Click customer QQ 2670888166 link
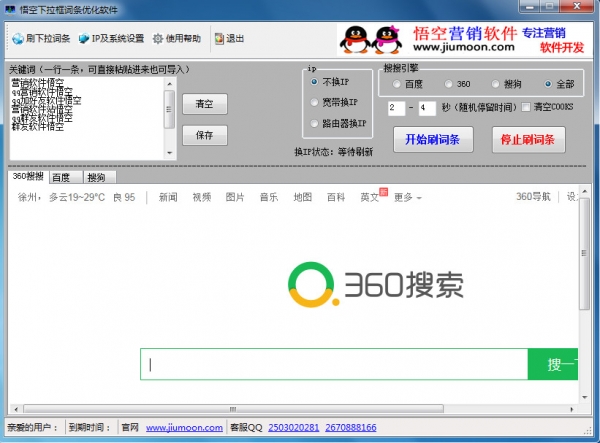Image resolution: width=600 pixels, height=443 pixels. 351,428
